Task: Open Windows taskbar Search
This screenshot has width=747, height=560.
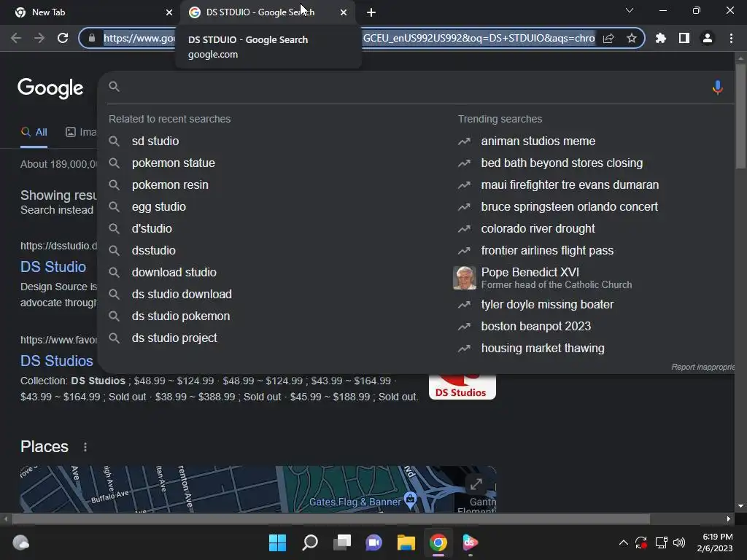Action: pyautogui.click(x=309, y=542)
